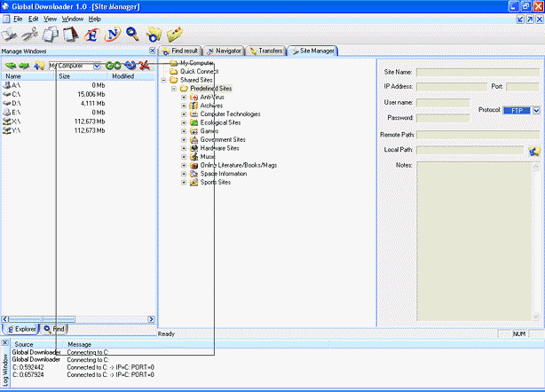Click the Size column header

[80, 76]
